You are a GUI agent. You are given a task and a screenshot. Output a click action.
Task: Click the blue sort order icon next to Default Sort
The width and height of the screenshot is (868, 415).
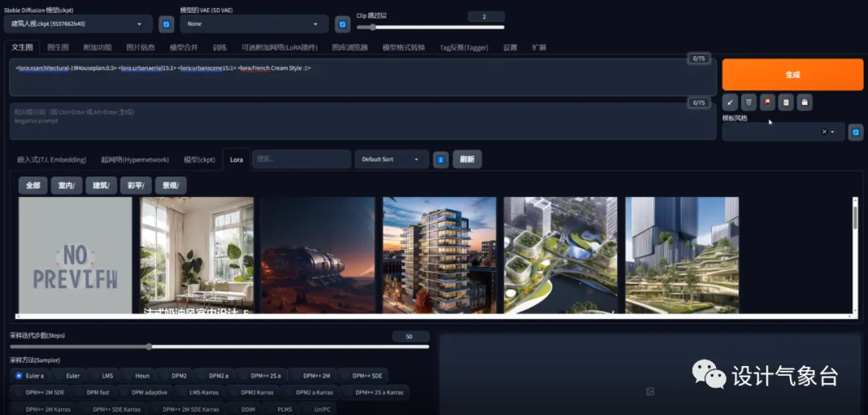[x=440, y=159]
